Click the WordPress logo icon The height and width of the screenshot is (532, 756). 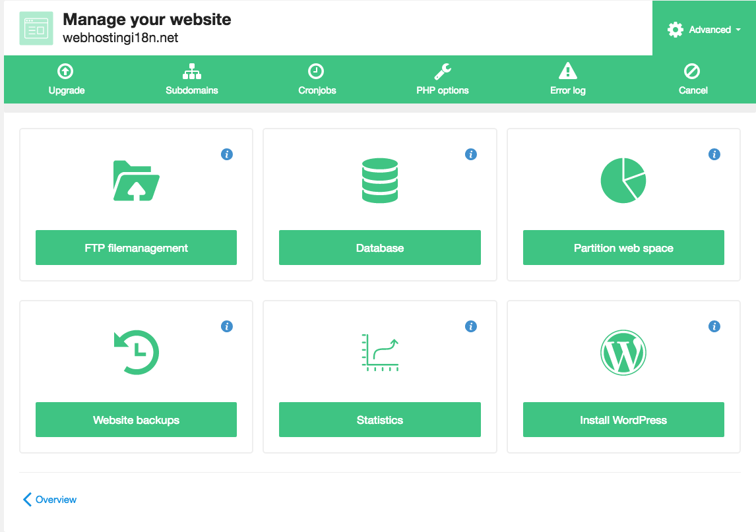pos(623,352)
